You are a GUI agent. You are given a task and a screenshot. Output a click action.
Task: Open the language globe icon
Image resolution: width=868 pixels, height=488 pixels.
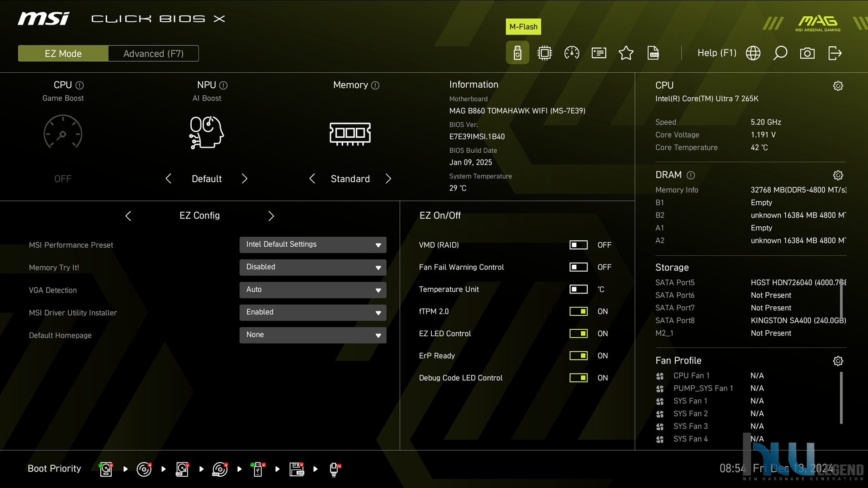753,53
